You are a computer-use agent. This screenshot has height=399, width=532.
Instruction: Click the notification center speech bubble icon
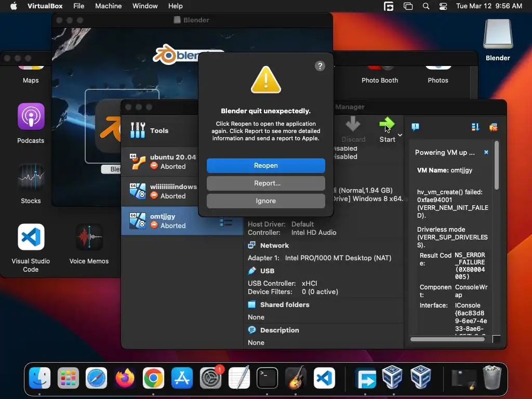pyautogui.click(x=415, y=127)
